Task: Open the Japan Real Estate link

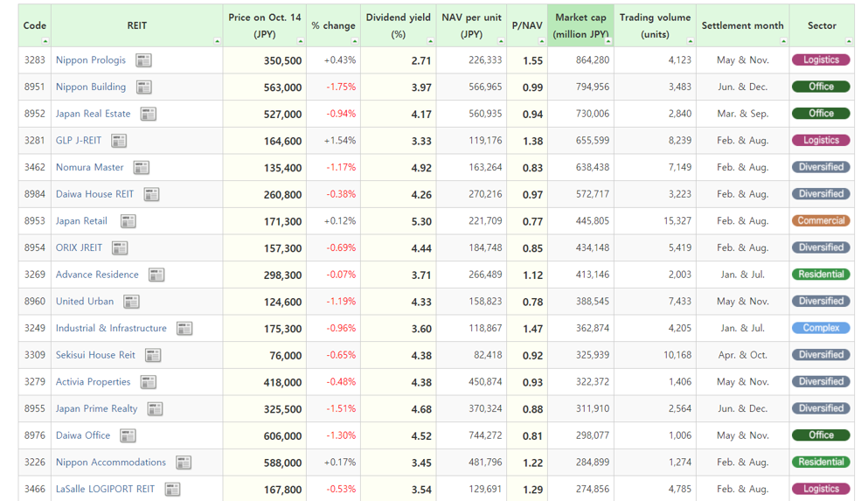Action: pos(93,114)
